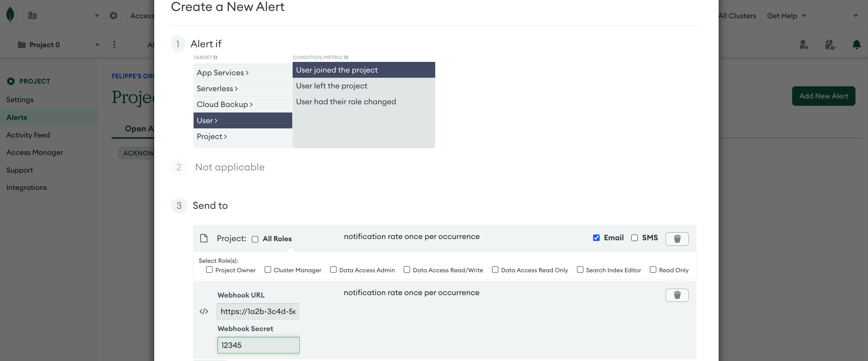868x361 pixels.
Task: Enable the SMS checkbox
Action: [635, 238]
